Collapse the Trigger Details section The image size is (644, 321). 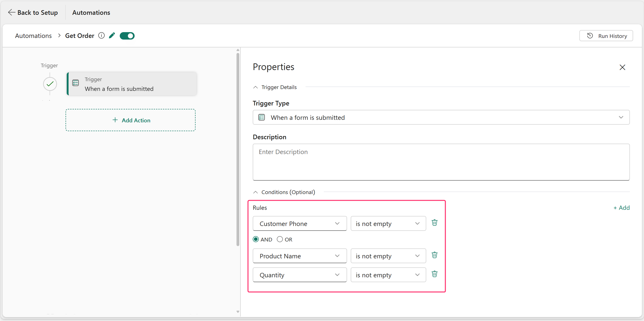click(x=255, y=87)
